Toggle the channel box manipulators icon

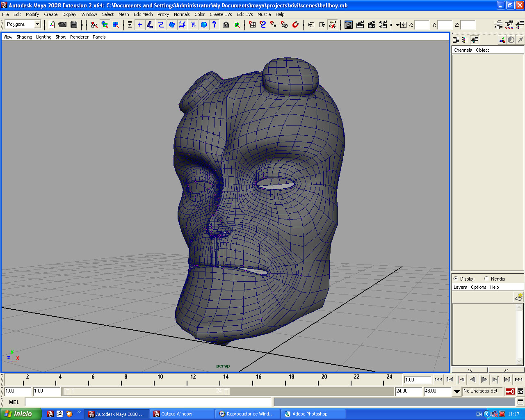tap(502, 40)
